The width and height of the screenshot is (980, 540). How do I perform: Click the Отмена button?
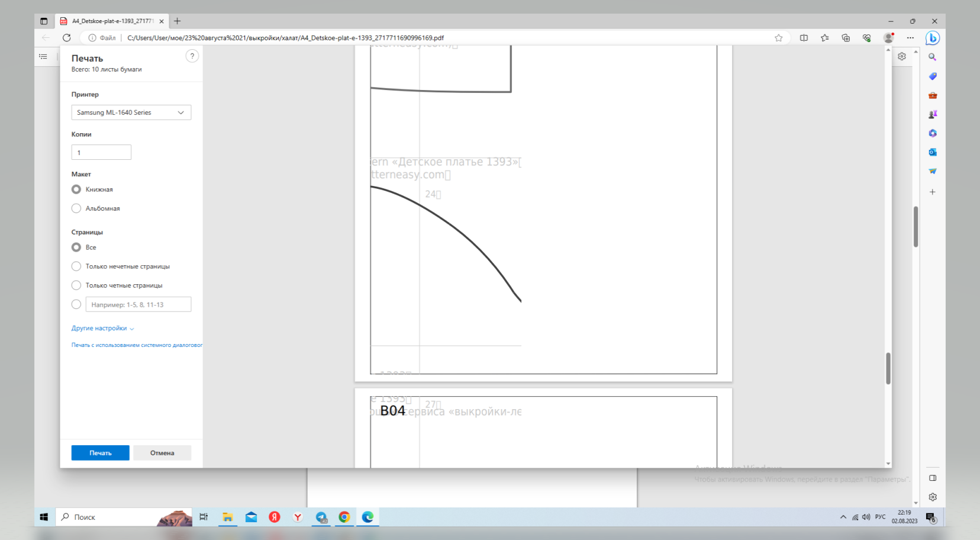[162, 453]
